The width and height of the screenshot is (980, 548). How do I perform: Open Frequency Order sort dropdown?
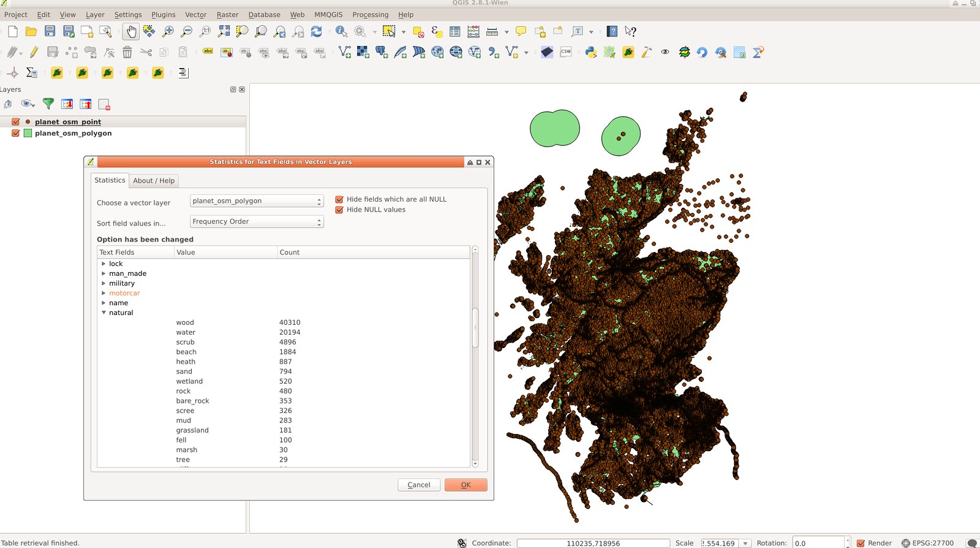[257, 221]
